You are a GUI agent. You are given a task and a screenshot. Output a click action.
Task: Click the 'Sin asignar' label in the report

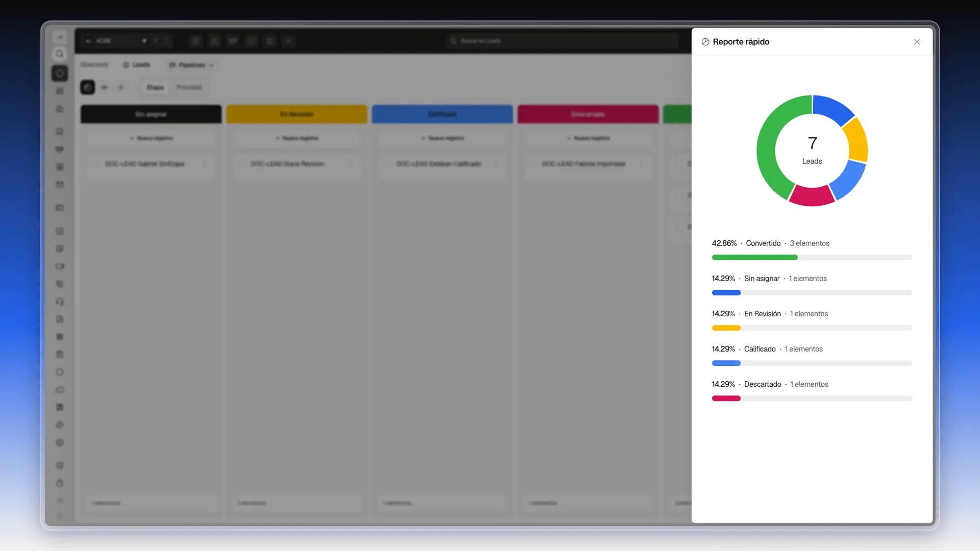point(762,279)
